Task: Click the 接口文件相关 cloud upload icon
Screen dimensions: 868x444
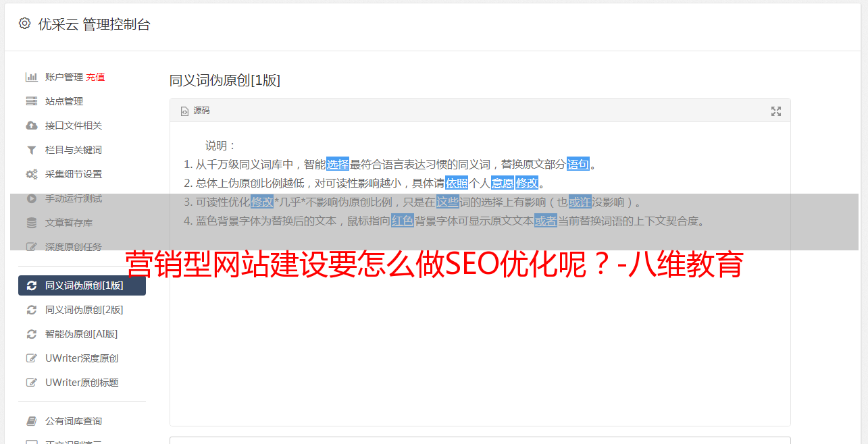Action: tap(31, 126)
